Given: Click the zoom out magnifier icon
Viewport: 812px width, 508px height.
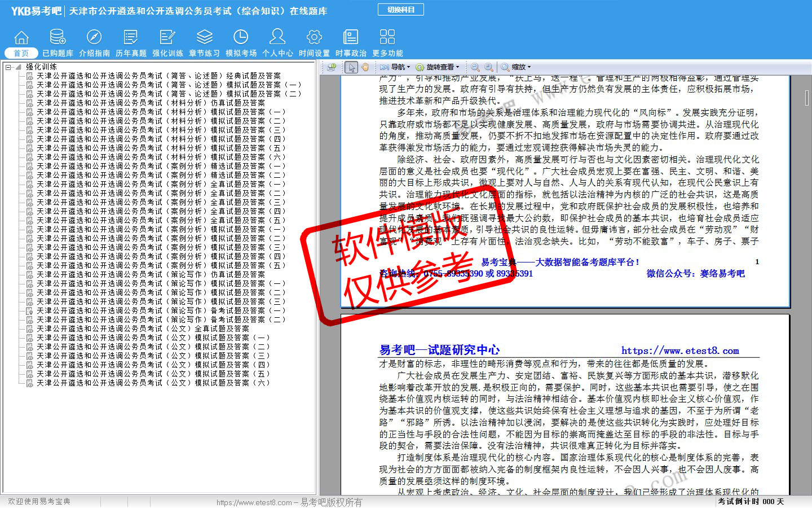Looking at the screenshot, I should (475, 67).
